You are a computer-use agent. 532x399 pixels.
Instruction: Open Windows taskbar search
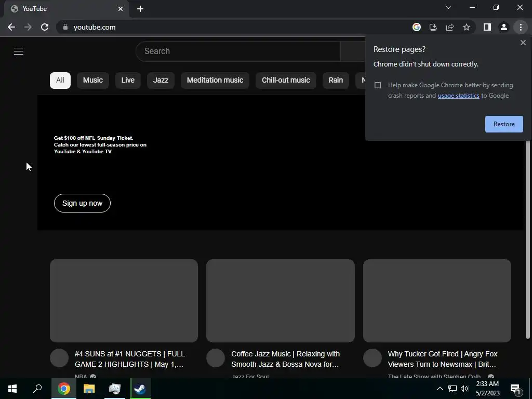(37, 389)
